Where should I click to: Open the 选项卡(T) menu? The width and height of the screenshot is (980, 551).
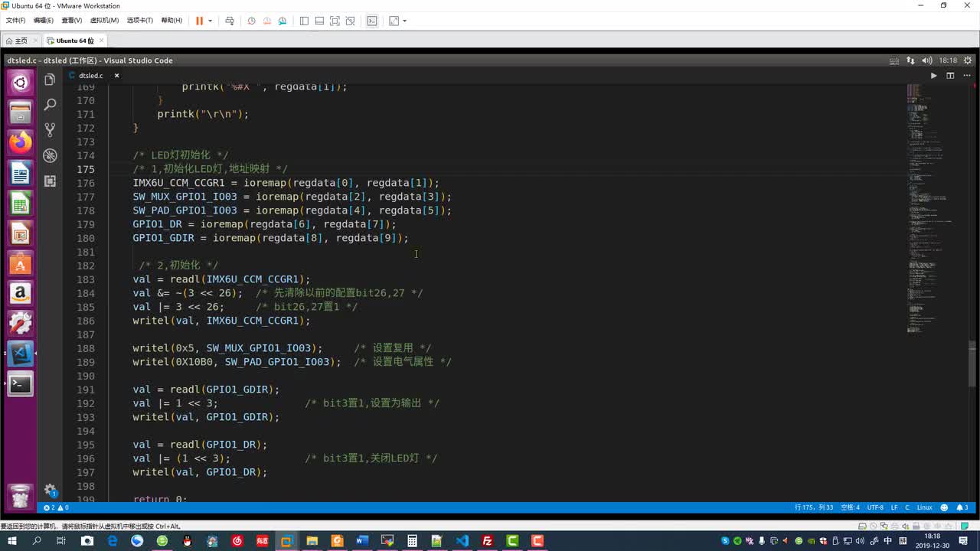[139, 21]
